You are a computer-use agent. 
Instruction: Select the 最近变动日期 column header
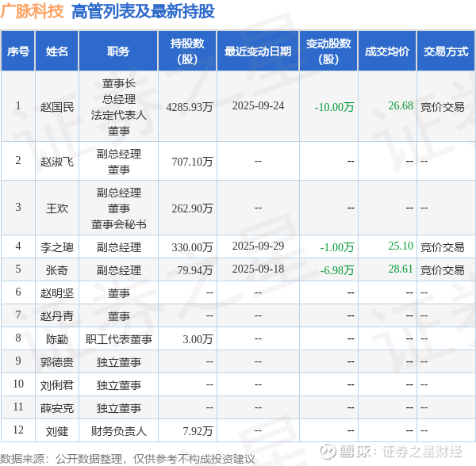point(258,52)
